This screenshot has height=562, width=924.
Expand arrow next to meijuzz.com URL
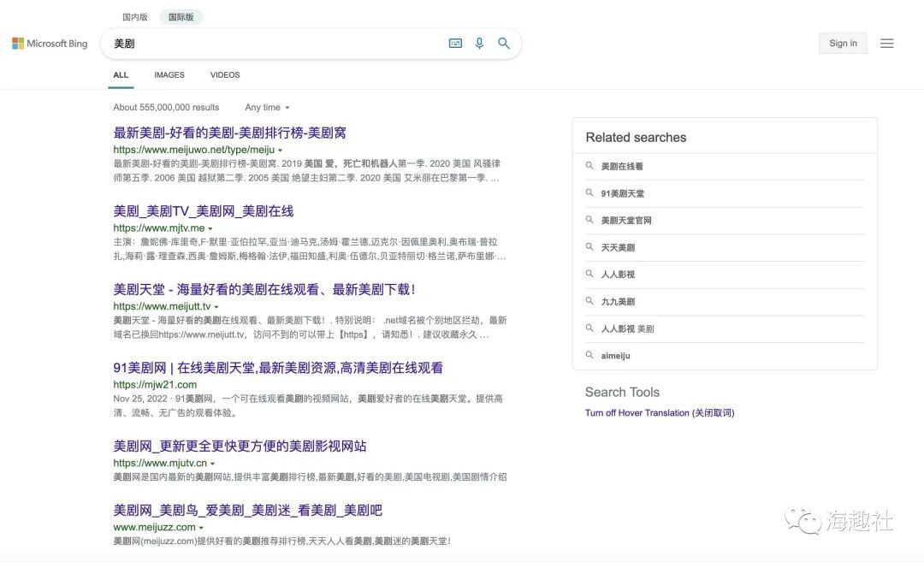pyautogui.click(x=201, y=528)
